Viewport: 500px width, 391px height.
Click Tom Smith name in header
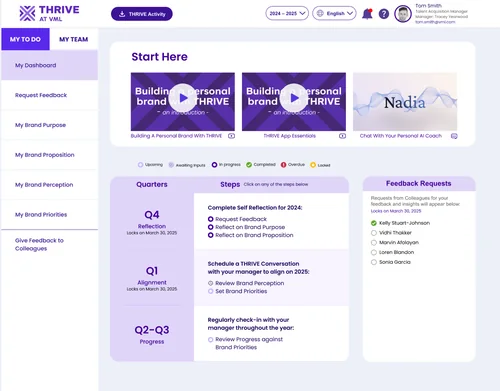pos(428,6)
